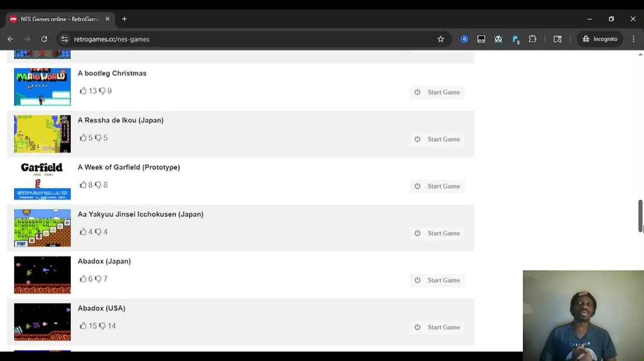Open the blue circular extension icon
Viewport: 644px width, 361px height.
tap(464, 39)
